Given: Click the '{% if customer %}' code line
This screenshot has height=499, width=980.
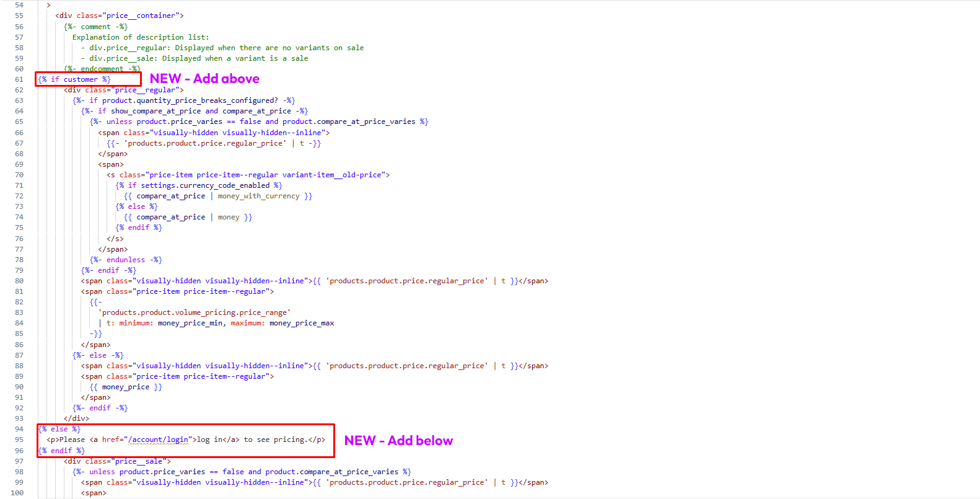Looking at the screenshot, I should point(74,79).
